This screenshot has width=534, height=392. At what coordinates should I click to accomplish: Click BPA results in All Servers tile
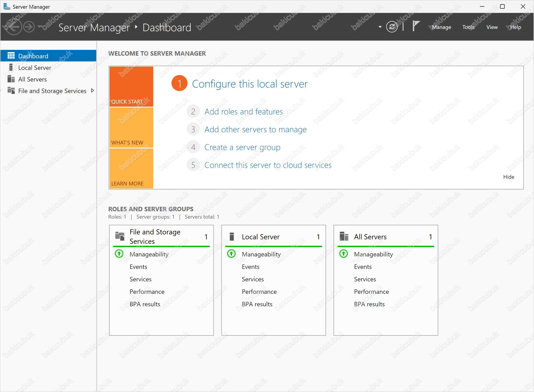pyautogui.click(x=369, y=304)
